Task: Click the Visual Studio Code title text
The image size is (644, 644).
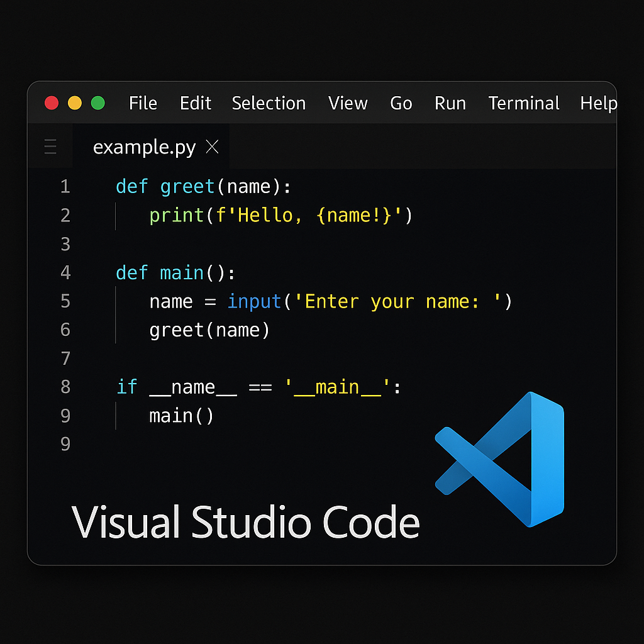Action: (x=245, y=522)
